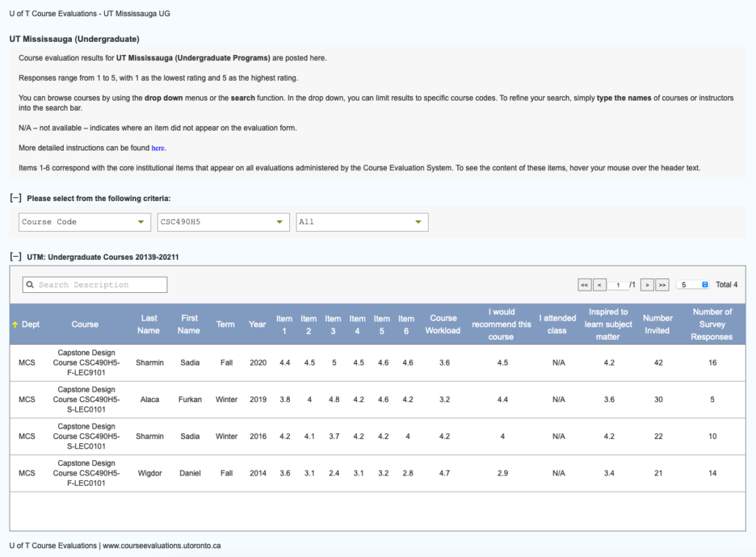Click the workload value 4.7
The width and height of the screenshot is (756, 557).
pos(445,473)
